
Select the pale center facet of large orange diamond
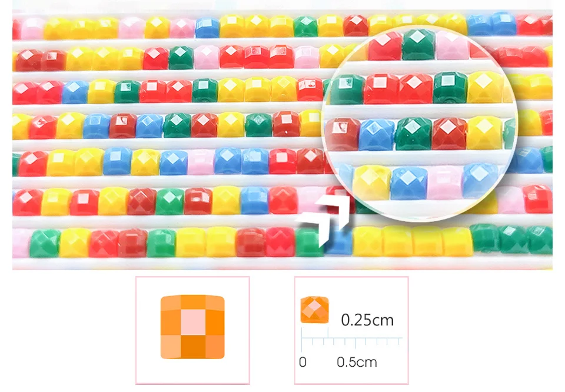pos(193,323)
